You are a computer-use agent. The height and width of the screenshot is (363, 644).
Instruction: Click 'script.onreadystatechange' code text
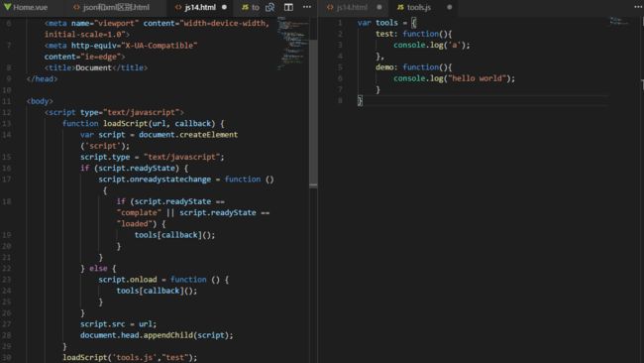pos(155,180)
